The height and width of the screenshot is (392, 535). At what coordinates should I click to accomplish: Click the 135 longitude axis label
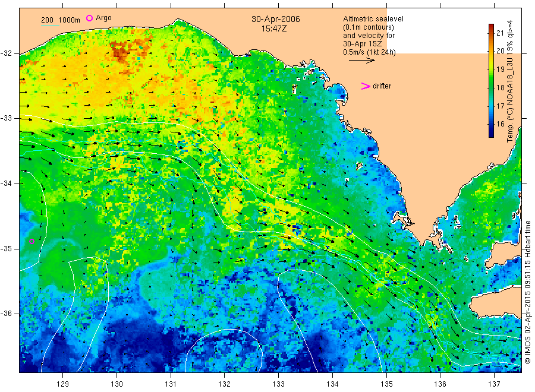pyautogui.click(x=386, y=384)
